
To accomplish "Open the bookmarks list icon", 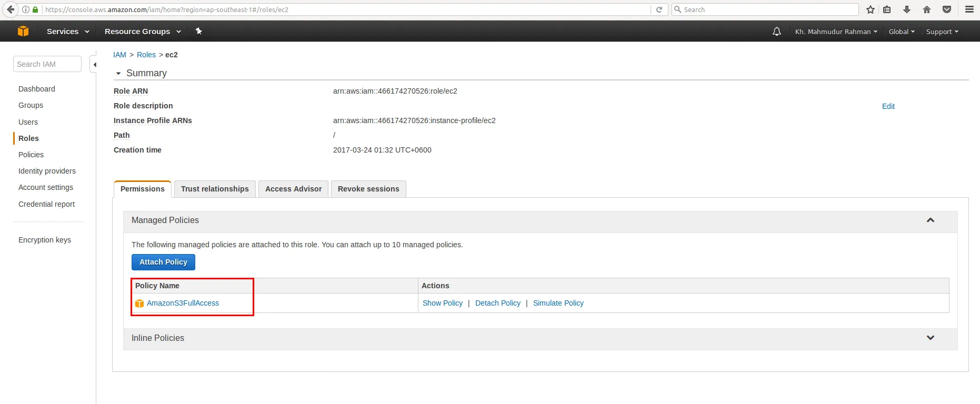I will tap(887, 9).
